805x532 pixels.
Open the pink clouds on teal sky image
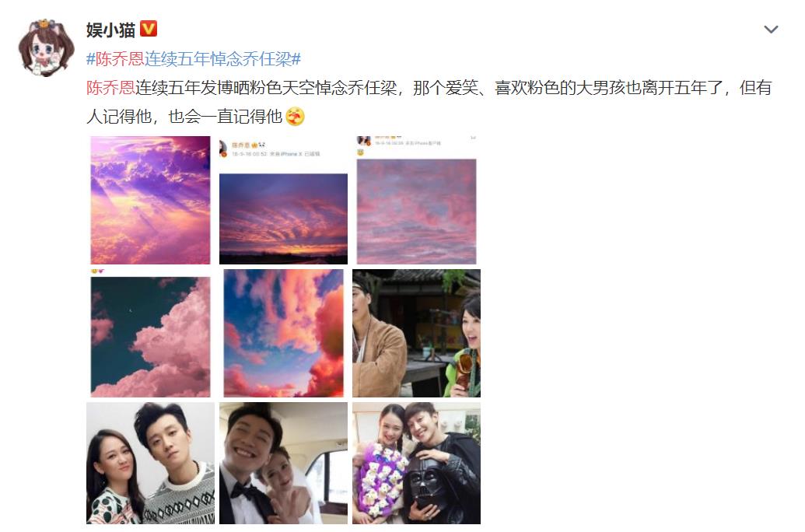pyautogui.click(x=150, y=333)
